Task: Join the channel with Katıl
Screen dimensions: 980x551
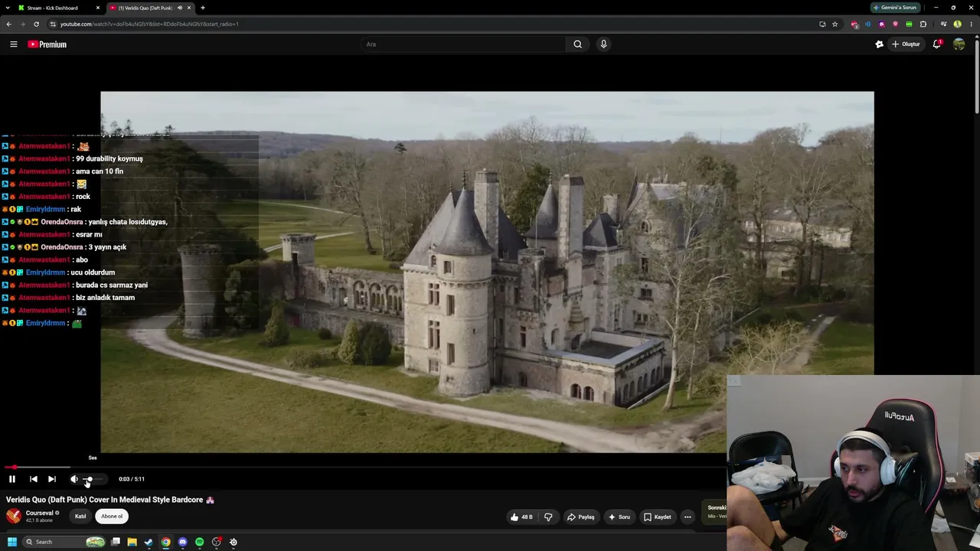Action: (x=80, y=517)
